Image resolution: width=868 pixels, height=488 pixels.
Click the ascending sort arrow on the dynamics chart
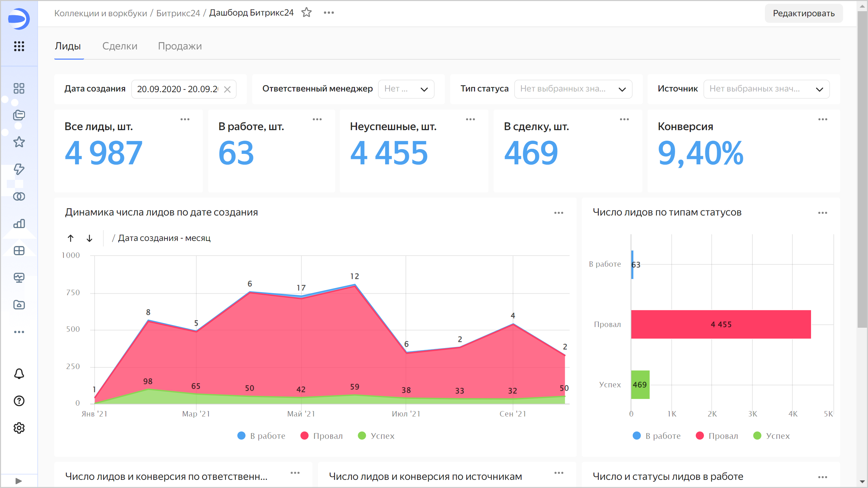(x=71, y=238)
